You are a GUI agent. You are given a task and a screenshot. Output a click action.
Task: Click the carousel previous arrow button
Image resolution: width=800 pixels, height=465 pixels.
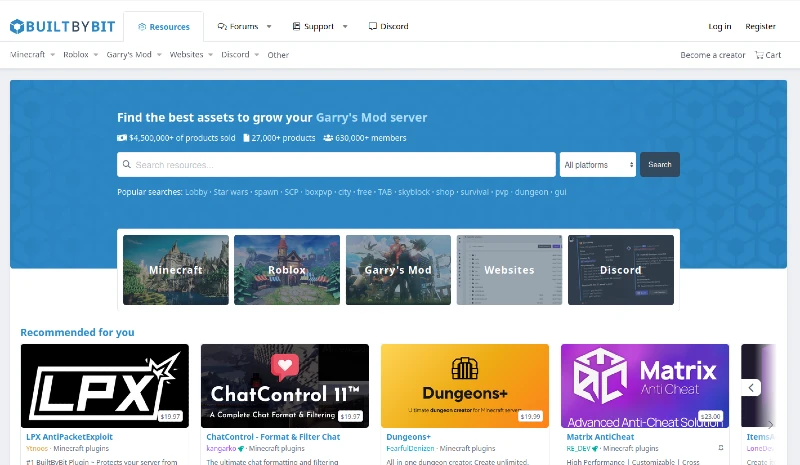tap(751, 387)
